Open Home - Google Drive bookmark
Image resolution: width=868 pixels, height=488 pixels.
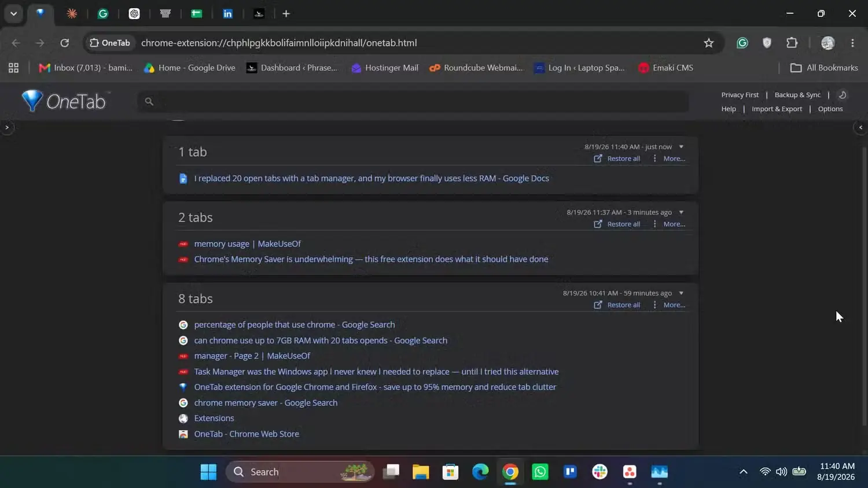[190, 68]
